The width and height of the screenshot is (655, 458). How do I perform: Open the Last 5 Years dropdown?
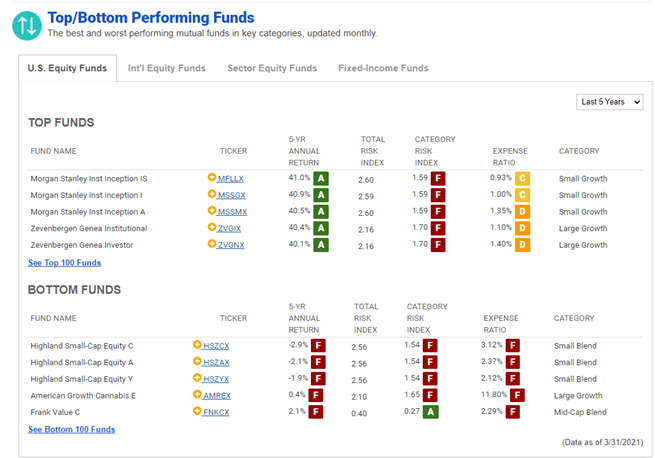click(x=609, y=102)
